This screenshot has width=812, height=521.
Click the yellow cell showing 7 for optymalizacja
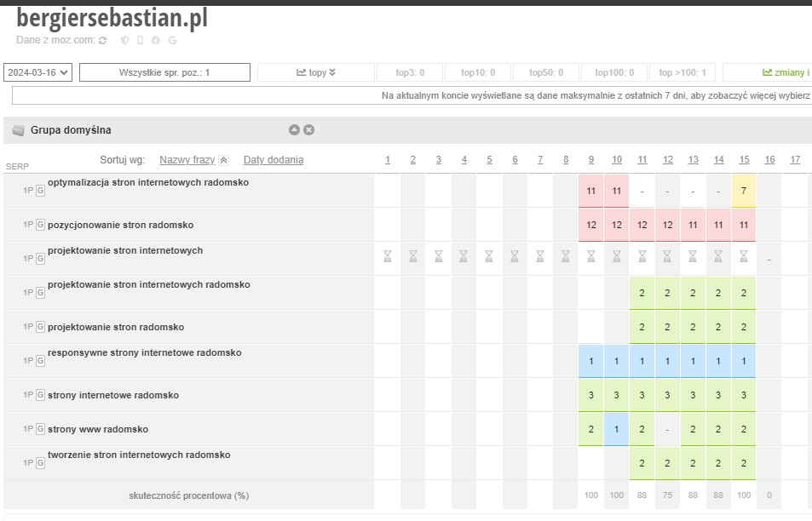coord(744,190)
